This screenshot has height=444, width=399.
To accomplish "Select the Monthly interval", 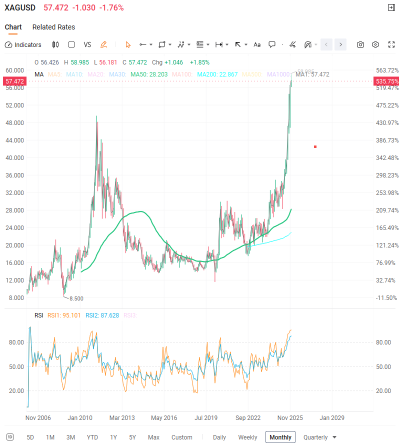I will 280,437.
